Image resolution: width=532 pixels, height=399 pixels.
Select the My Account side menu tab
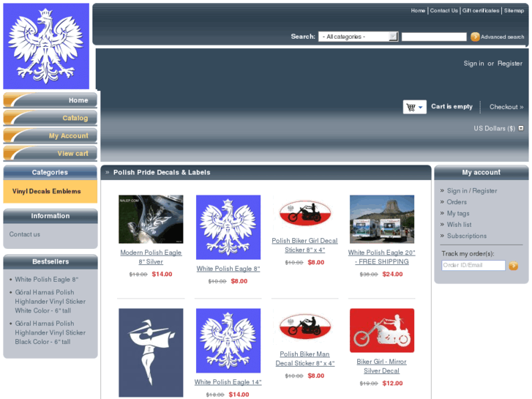point(50,135)
